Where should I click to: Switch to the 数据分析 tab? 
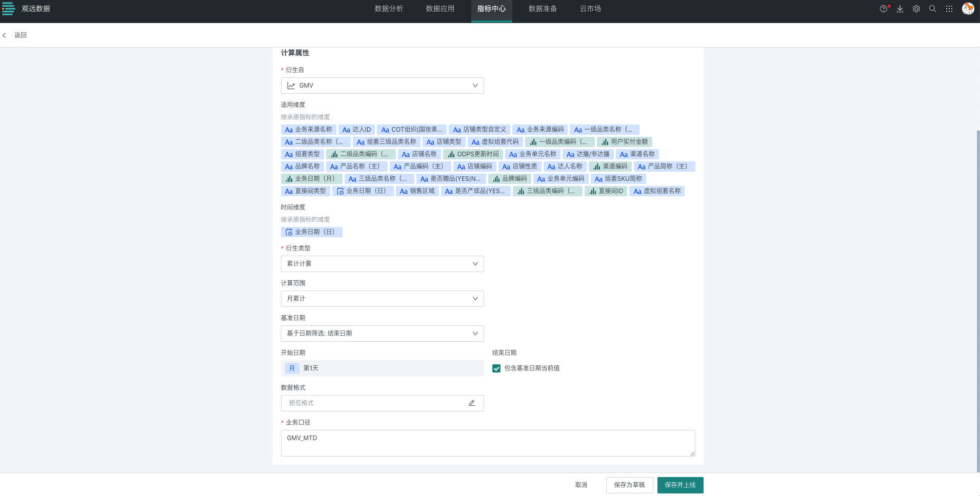tap(389, 9)
